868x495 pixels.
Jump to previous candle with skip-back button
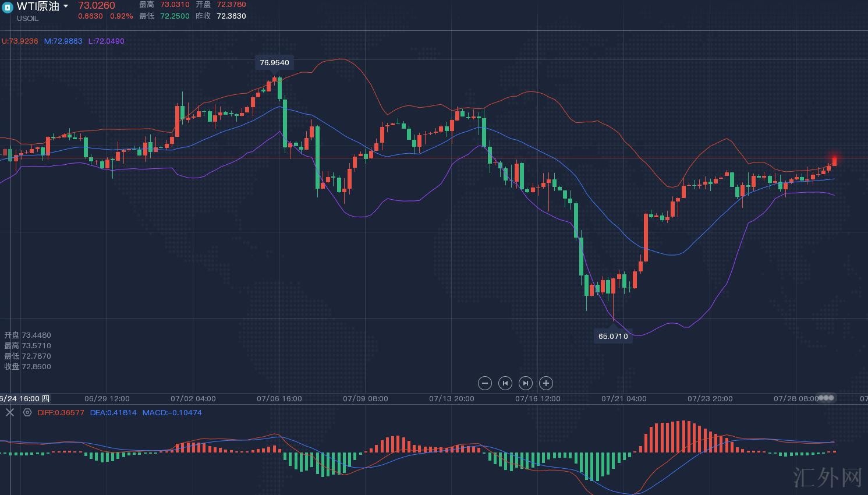pyautogui.click(x=505, y=383)
